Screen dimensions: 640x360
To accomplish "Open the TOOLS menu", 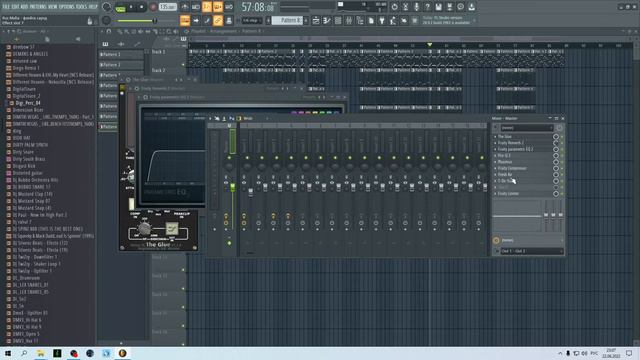I will coord(82,7).
